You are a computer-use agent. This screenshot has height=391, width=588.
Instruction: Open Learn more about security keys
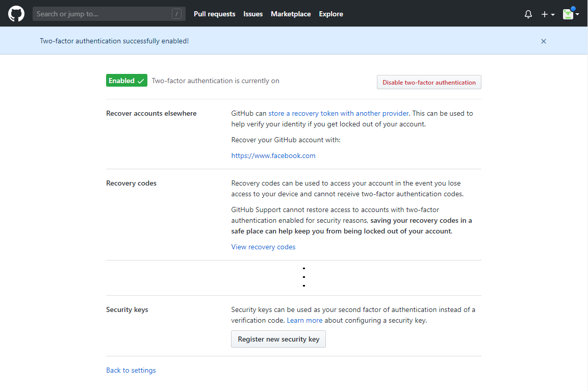point(304,321)
